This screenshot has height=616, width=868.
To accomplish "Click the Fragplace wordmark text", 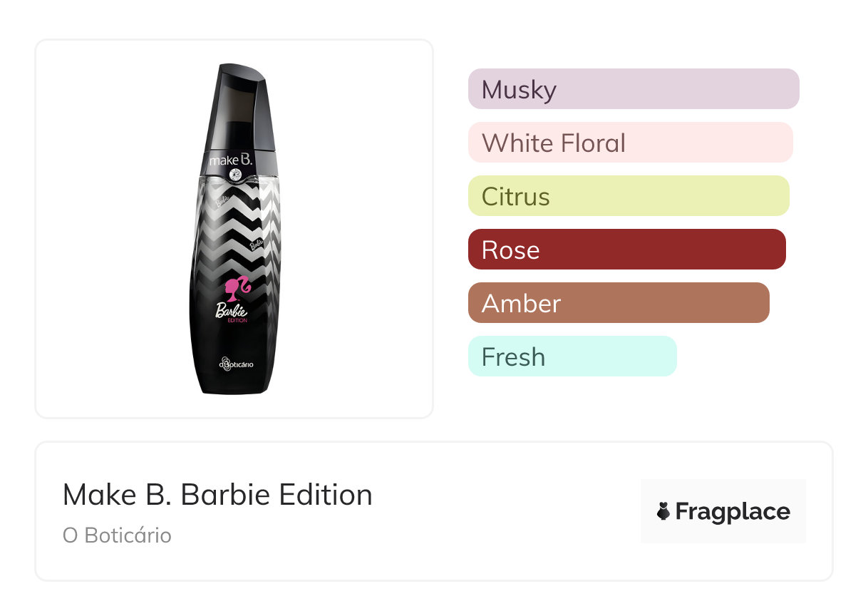I will [x=732, y=512].
